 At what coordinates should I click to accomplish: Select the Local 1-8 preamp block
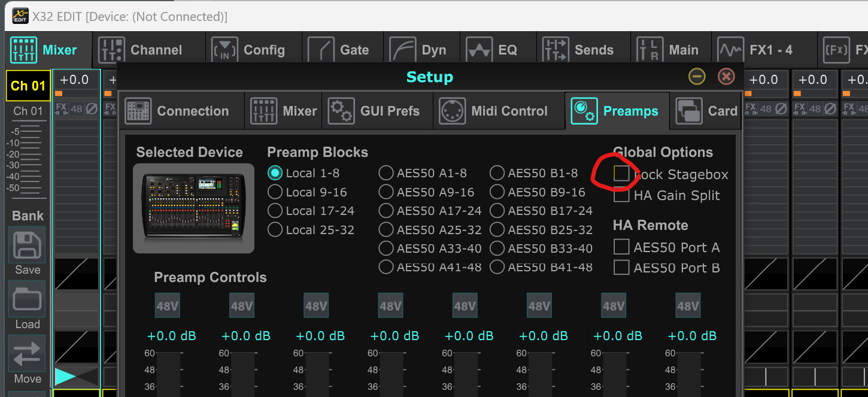[275, 173]
